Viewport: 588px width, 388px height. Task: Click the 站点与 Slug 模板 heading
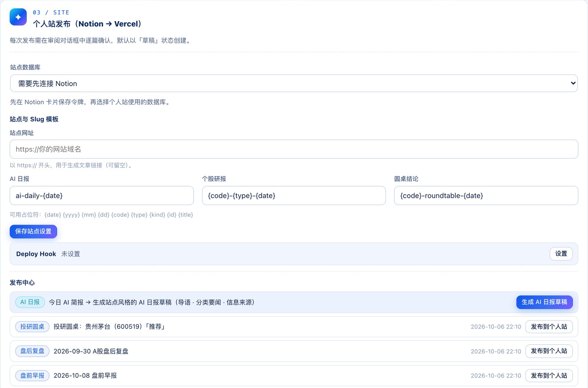coord(34,119)
